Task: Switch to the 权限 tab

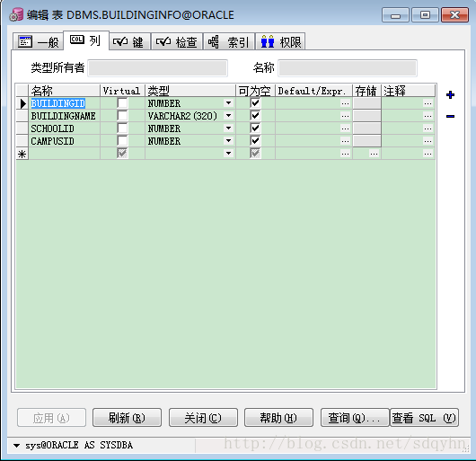Action: point(280,41)
